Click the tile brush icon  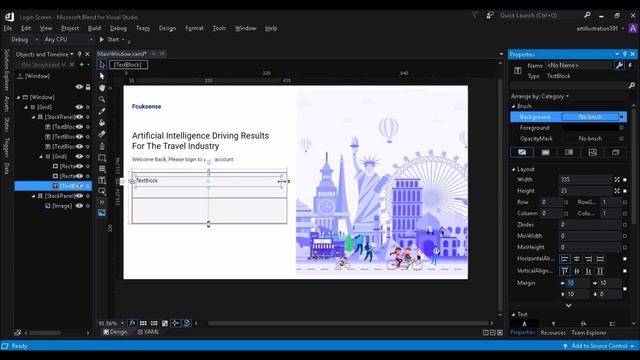tap(592, 152)
